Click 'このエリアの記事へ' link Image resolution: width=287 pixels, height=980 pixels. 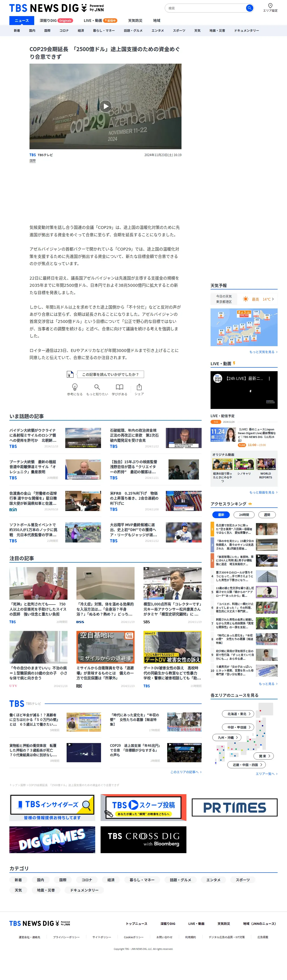[x=186, y=772]
